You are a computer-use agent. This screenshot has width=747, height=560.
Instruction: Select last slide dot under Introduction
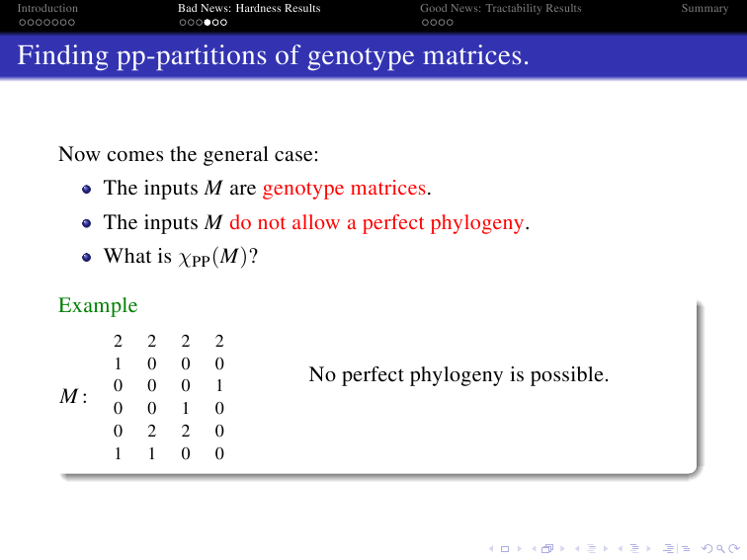click(x=70, y=21)
